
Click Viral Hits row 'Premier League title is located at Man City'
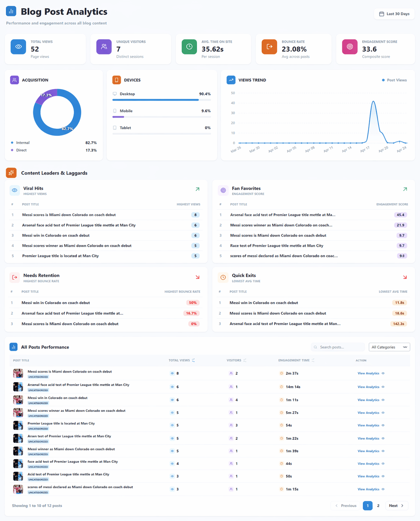click(106, 256)
